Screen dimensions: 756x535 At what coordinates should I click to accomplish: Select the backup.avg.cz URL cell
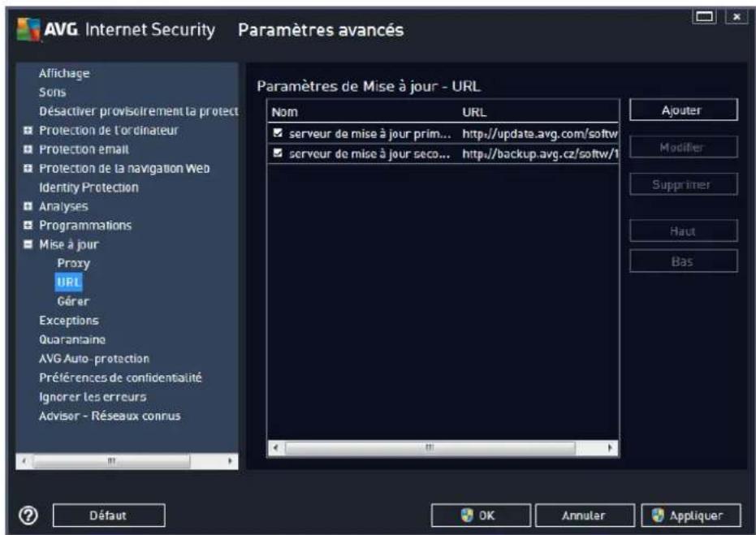[x=539, y=153]
